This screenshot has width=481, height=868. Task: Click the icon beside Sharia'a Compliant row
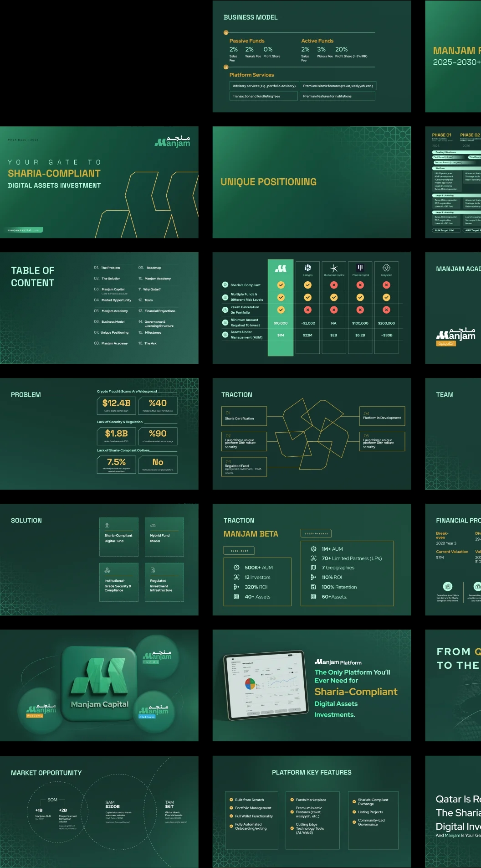click(225, 284)
